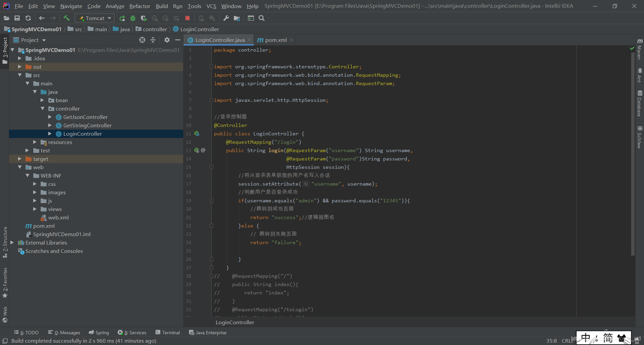Start debugging with the green bug icon

pos(133,18)
